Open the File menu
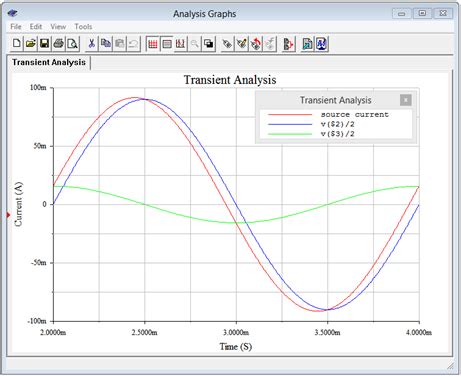Screen dimensions: 461x377 point(16,27)
